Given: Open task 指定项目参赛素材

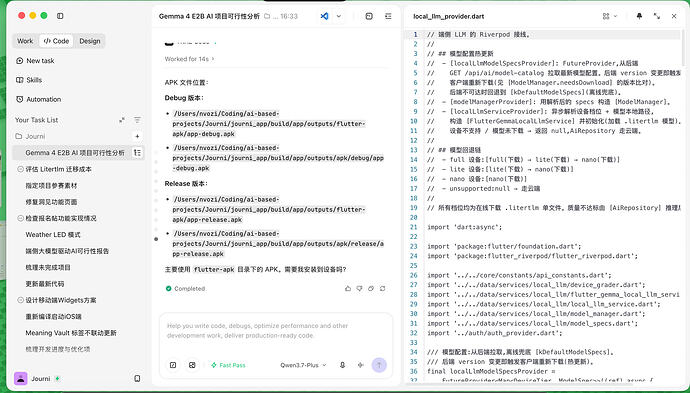Looking at the screenshot, I should [x=51, y=186].
